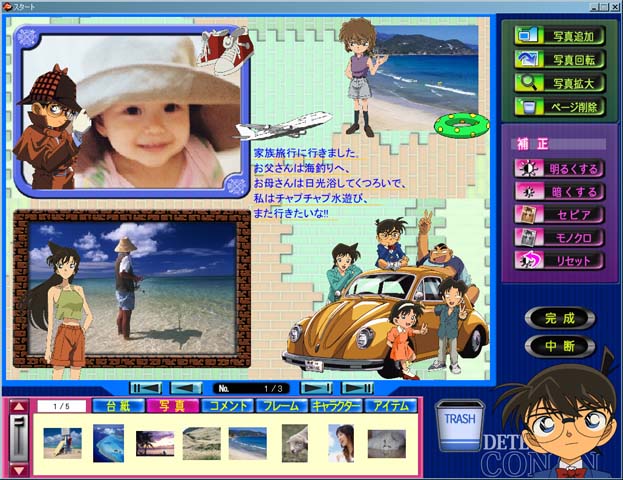Select the sheep photo thumbnail
623x480 pixels.
(x=295, y=443)
